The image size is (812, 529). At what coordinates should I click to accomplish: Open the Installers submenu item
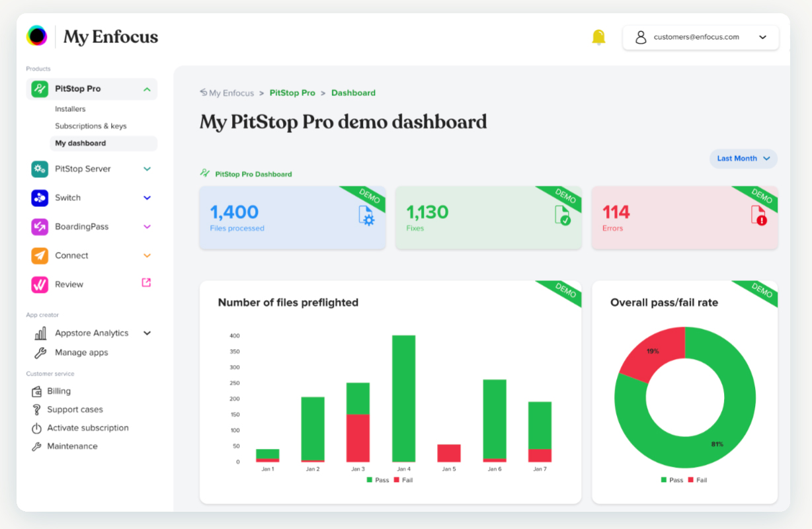pos(70,109)
